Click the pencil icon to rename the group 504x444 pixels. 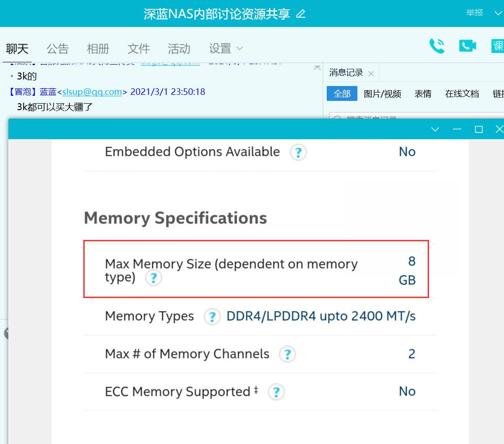(x=301, y=13)
